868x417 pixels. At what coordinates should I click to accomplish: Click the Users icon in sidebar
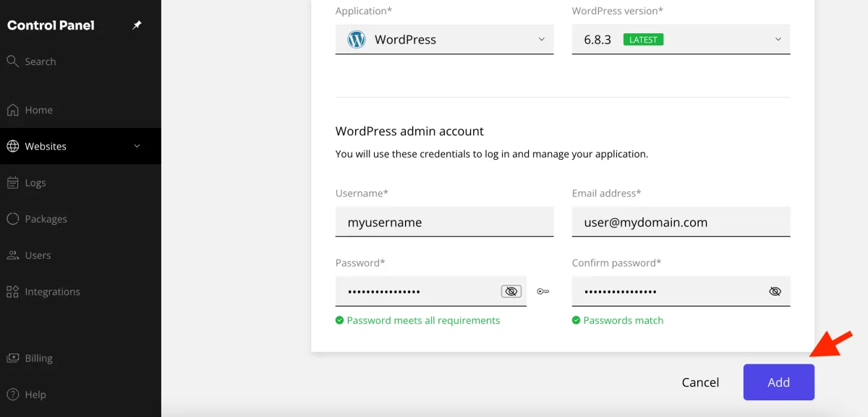click(x=12, y=255)
